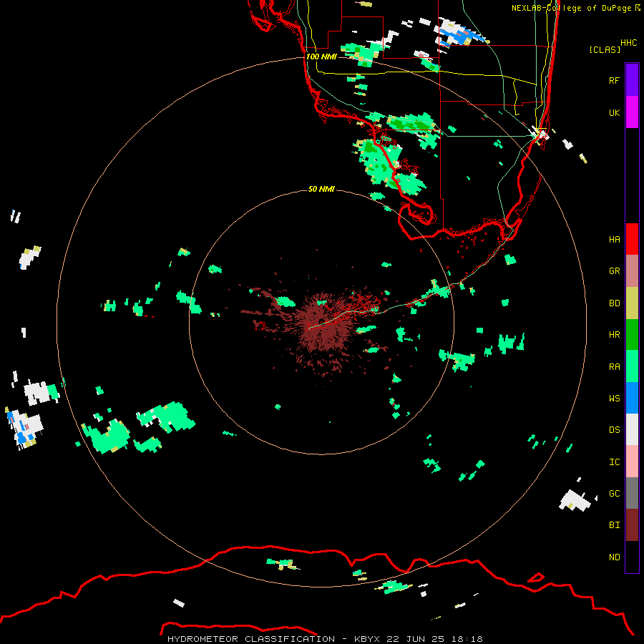This screenshot has width=644, height=644.
Task: Click the IC light pink legend swatch
Action: tap(632, 462)
